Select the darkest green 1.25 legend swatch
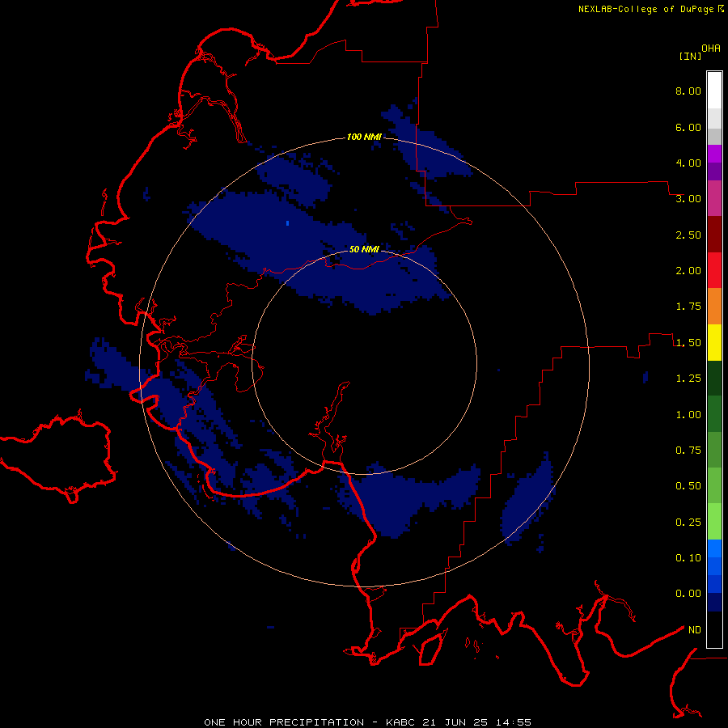The height and width of the screenshot is (728, 728). click(x=714, y=379)
